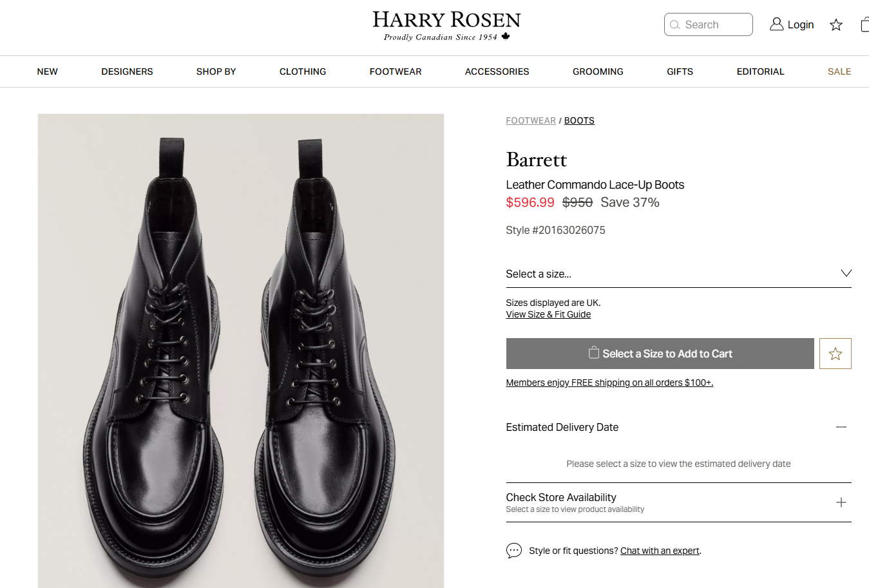Viewport: 869px width, 588px height.
Task: Open the DESIGNERS menu
Action: point(127,71)
